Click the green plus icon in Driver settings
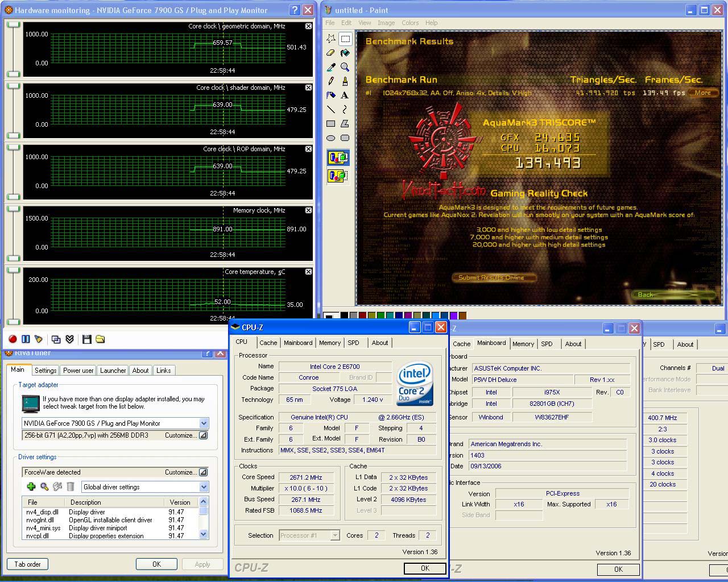 coord(31,487)
